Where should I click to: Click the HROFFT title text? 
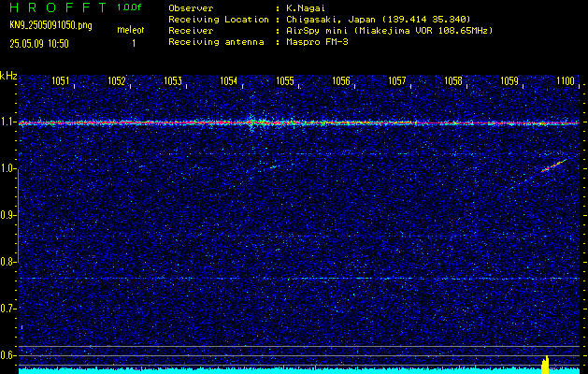57,7
